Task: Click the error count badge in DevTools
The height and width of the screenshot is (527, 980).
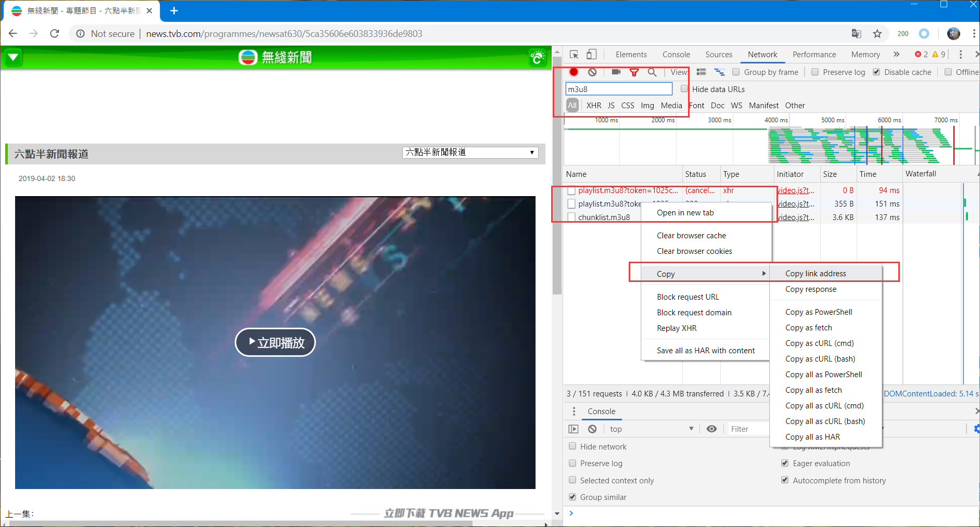Action: click(x=921, y=55)
